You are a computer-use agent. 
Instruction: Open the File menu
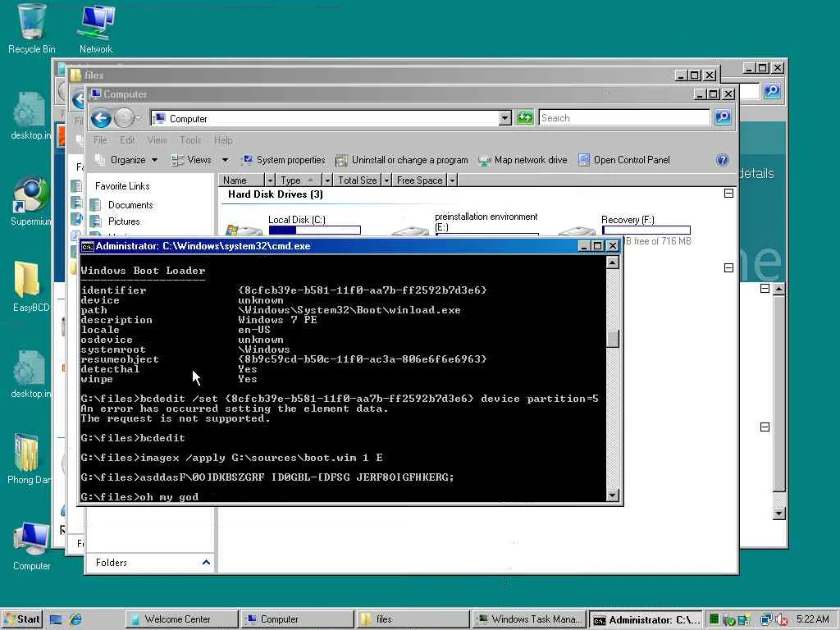(x=100, y=139)
